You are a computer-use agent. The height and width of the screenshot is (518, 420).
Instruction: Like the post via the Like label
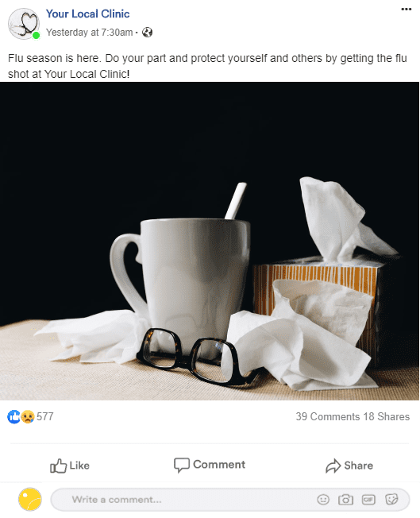click(x=79, y=466)
